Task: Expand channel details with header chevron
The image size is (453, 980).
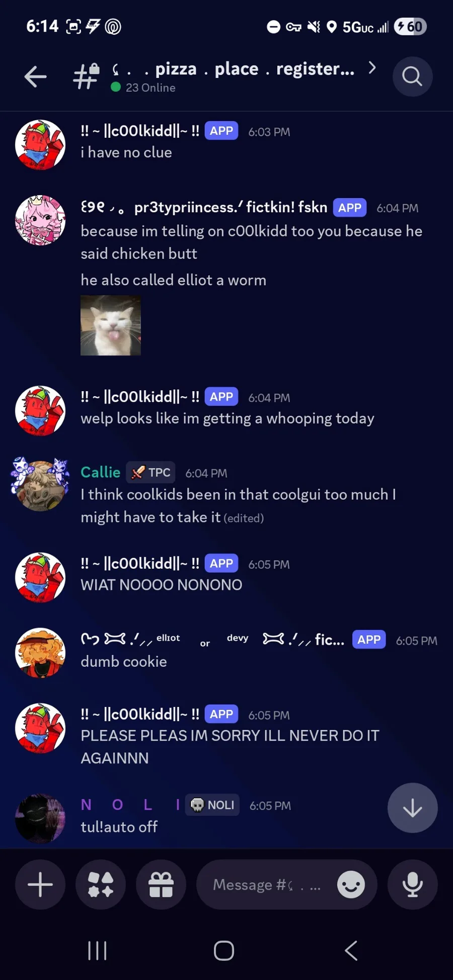Action: coord(372,68)
